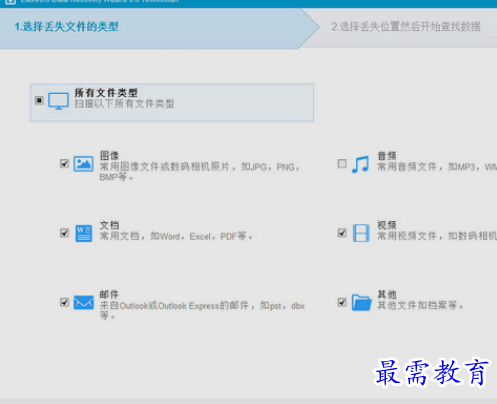This screenshot has height=404, width=497.
Task: Uncheck the 邮件 checkbox
Action: [x=64, y=302]
